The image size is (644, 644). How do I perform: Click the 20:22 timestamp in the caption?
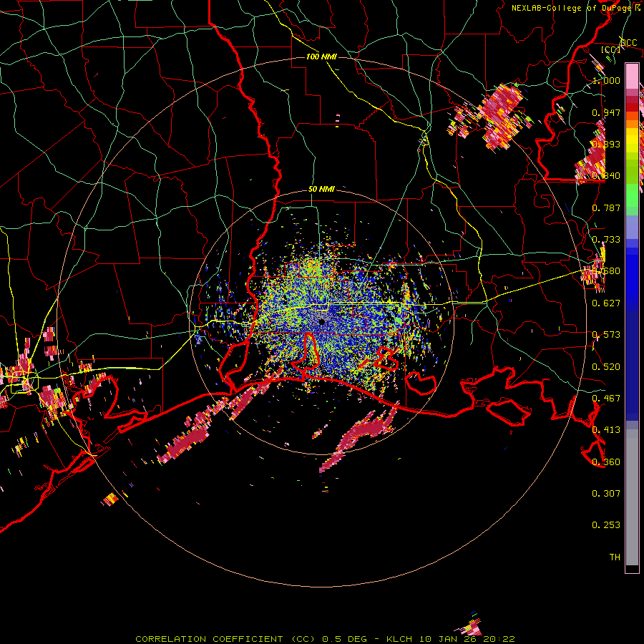[499, 639]
